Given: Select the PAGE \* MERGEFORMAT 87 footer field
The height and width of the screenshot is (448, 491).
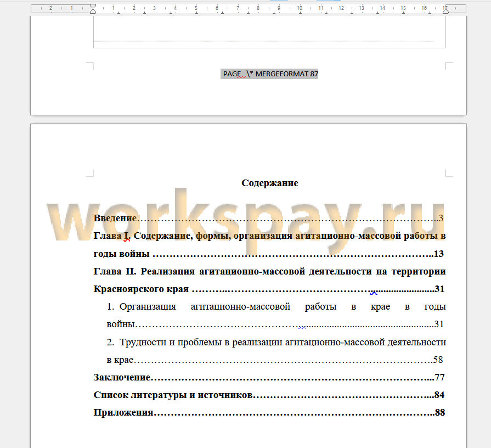Looking at the screenshot, I should tap(269, 74).
